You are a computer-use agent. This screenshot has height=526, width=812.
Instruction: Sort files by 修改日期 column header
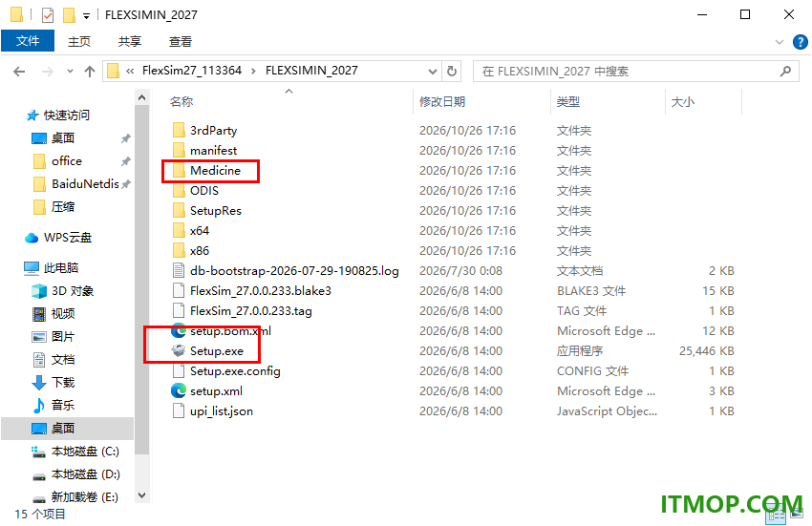pyautogui.click(x=441, y=102)
